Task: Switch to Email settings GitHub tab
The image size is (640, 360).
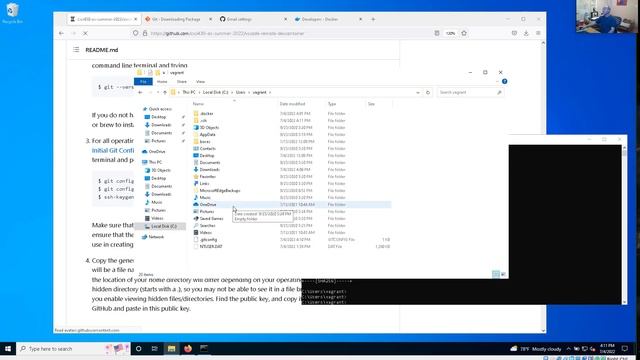Action: (253, 19)
